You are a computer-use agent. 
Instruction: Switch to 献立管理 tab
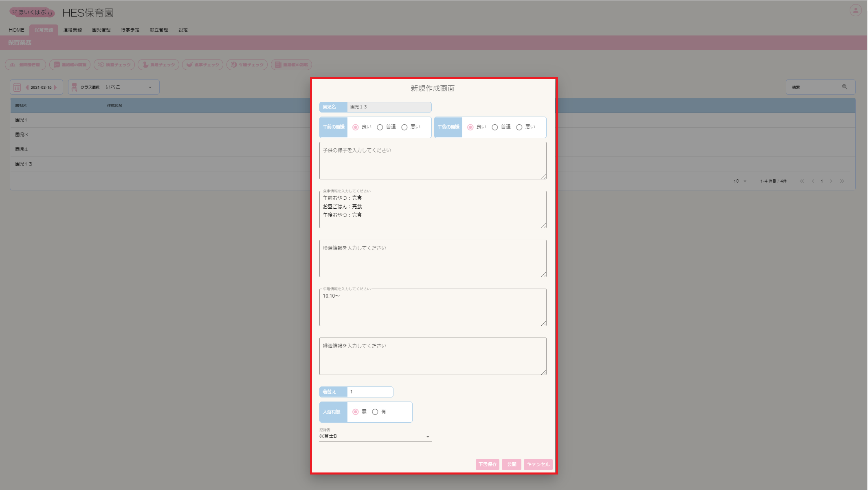[x=159, y=30]
